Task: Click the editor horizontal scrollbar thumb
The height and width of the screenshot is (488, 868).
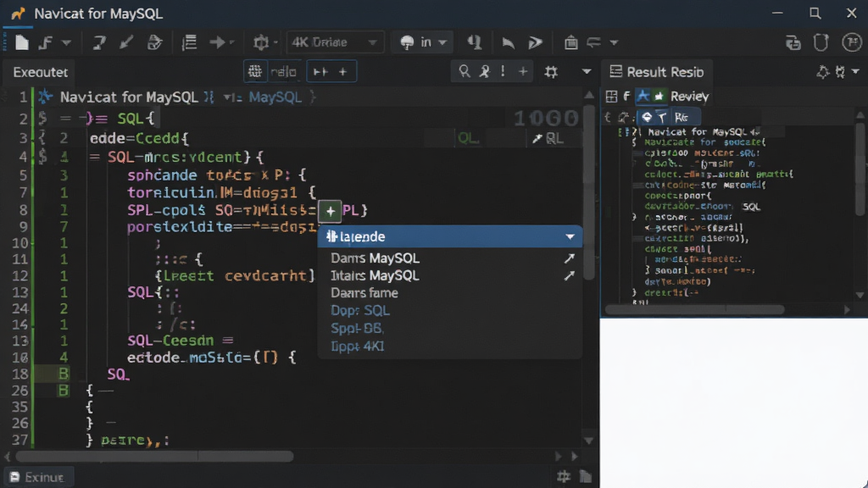Action: 154,457
